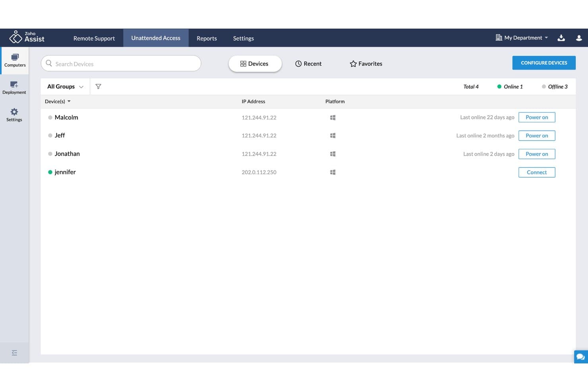
Task: Show Favorites devices
Action: (x=366, y=64)
